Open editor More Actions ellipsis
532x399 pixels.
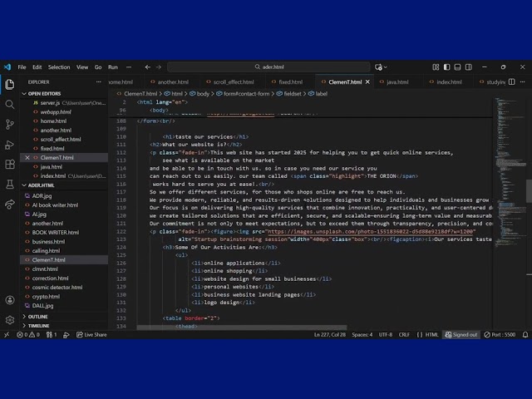pyautogui.click(x=522, y=81)
